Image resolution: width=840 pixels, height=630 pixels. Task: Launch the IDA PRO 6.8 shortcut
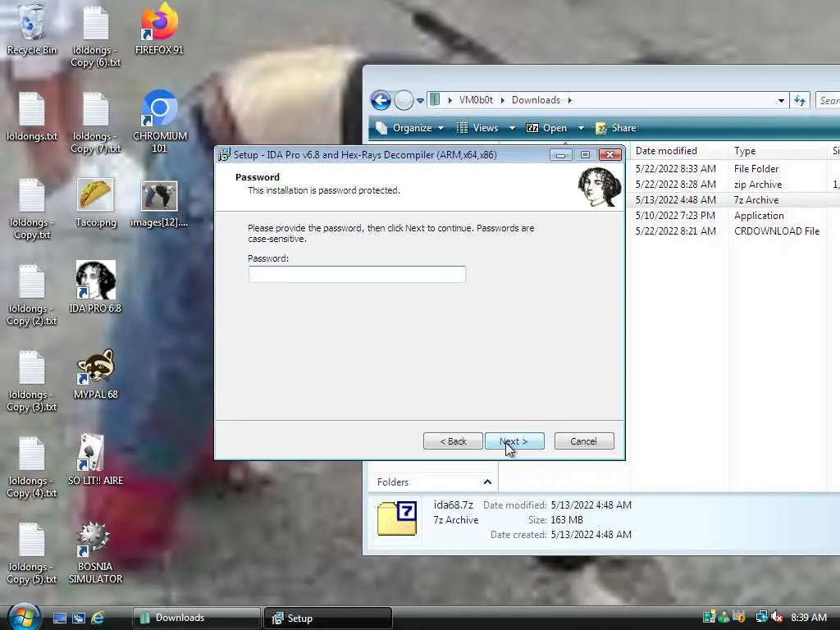coord(95,287)
